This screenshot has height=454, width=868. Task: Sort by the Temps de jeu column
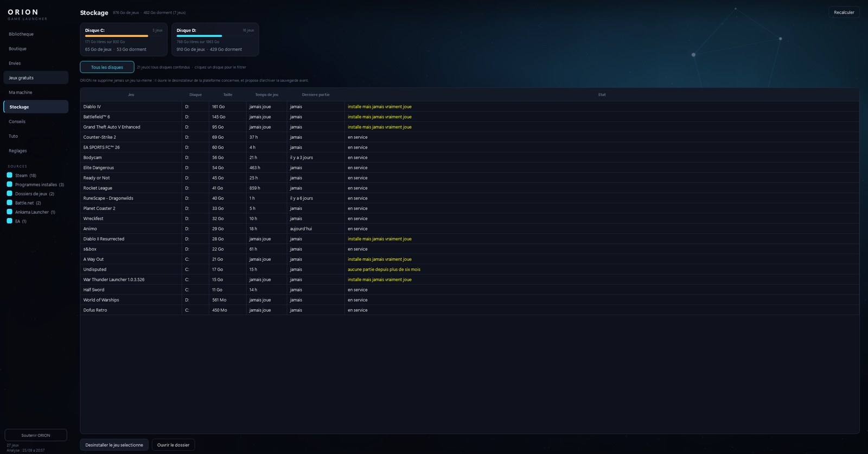266,95
